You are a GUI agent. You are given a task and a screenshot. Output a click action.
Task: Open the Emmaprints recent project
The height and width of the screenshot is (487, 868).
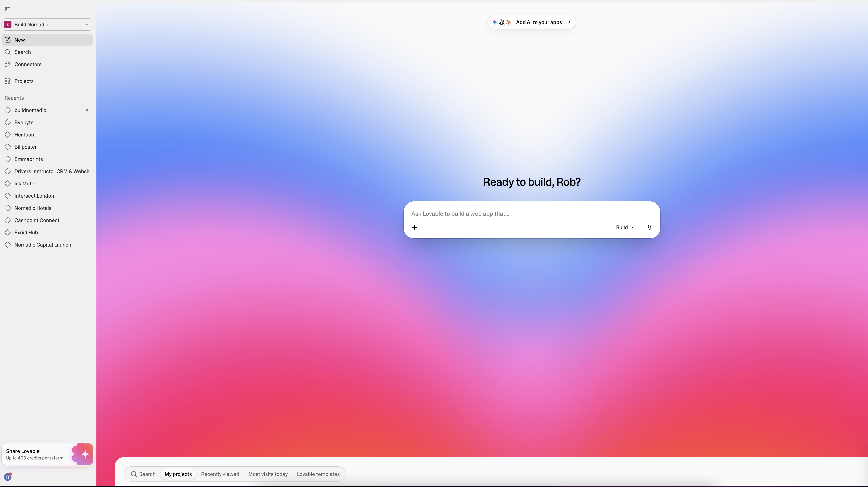pos(47,159)
